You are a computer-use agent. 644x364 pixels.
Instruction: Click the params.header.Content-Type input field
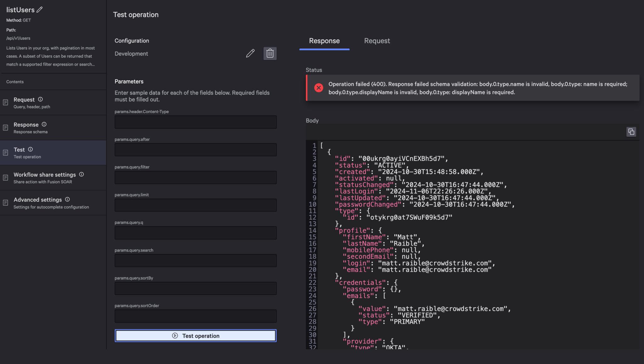[196, 122]
